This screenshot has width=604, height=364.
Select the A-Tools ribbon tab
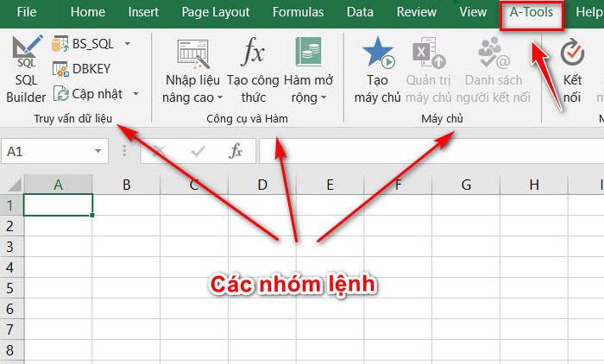[532, 12]
